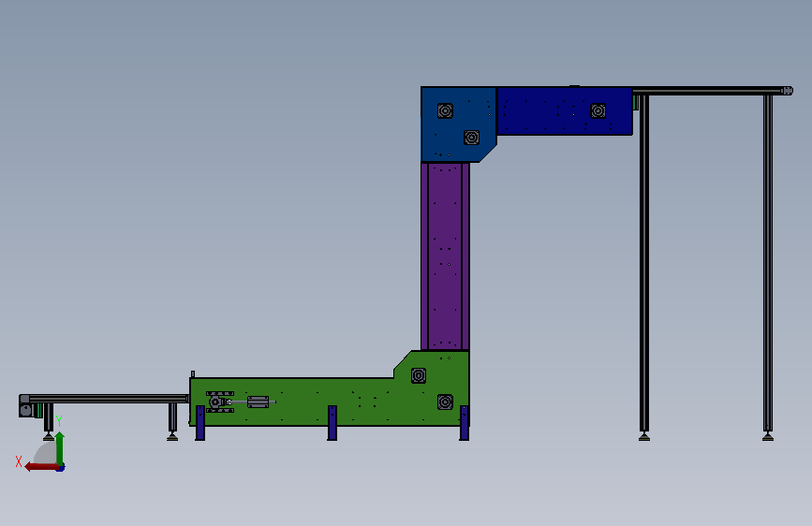
Task: Select the dark blue upper horizontal housing panel
Action: click(x=565, y=110)
